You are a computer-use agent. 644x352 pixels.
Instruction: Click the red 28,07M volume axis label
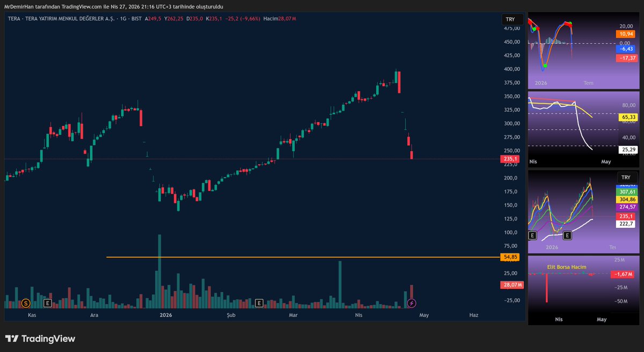coord(512,285)
